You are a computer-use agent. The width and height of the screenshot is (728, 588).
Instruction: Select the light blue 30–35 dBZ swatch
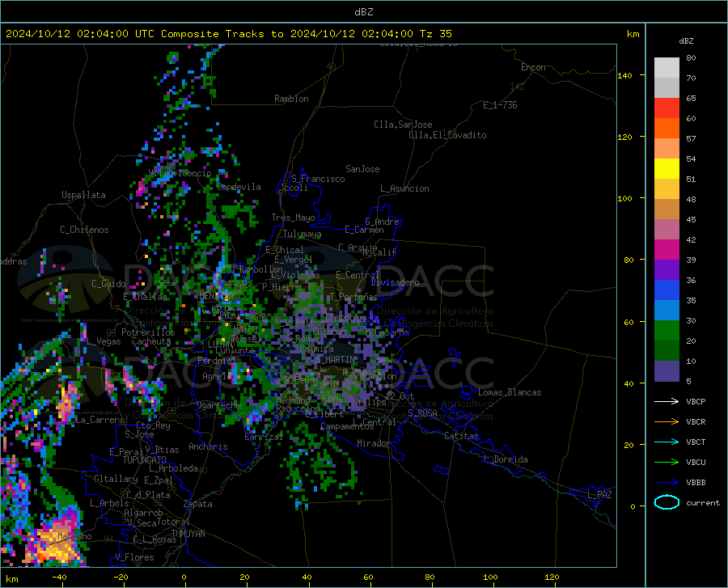(667, 311)
